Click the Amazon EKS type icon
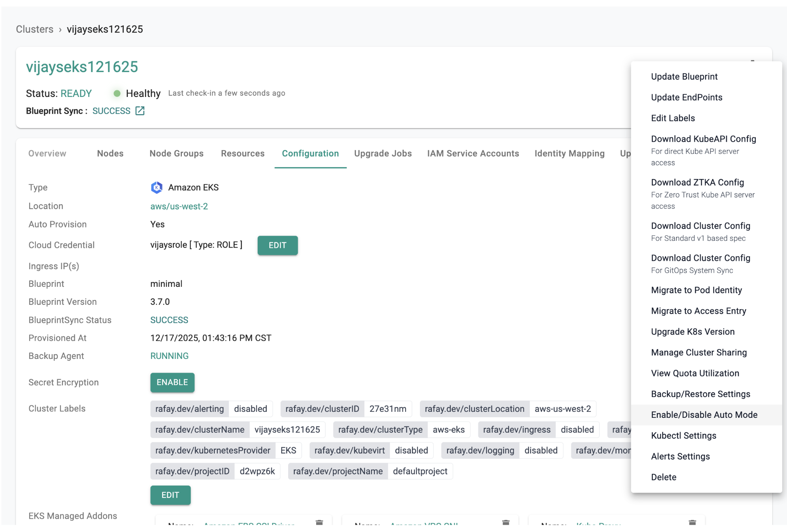 click(x=156, y=187)
